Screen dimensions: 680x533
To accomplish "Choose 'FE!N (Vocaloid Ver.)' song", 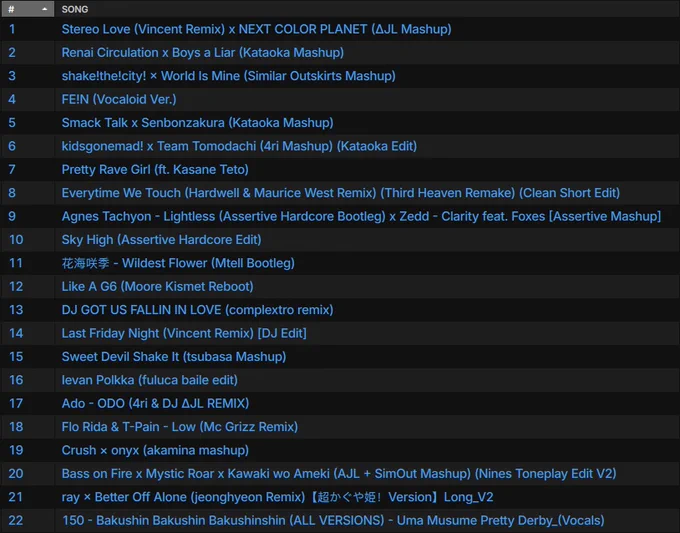I will [119, 99].
